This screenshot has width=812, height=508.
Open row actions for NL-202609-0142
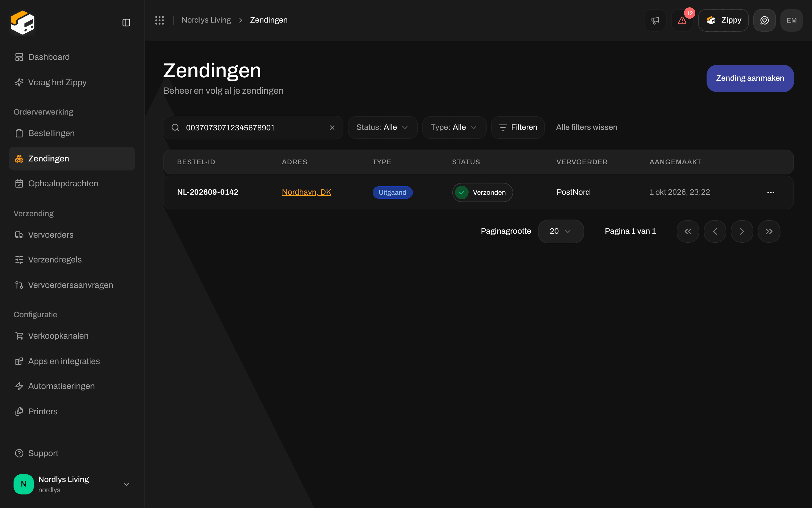[x=771, y=192]
